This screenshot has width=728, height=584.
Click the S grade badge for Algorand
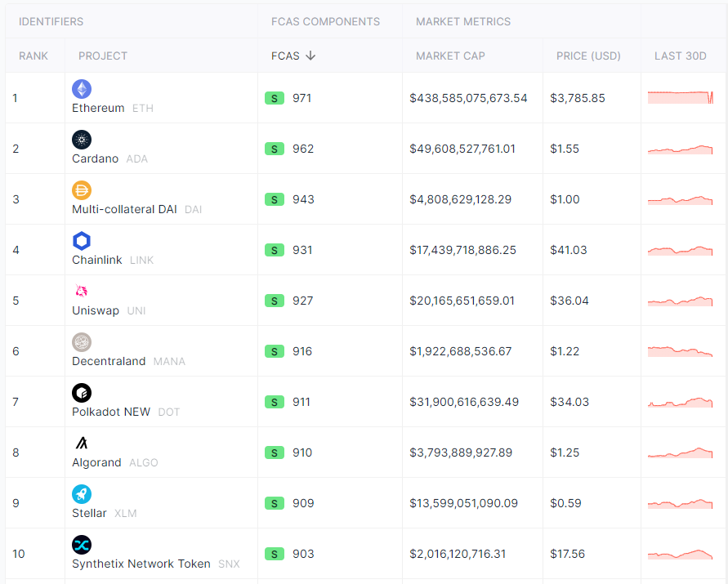(x=275, y=452)
